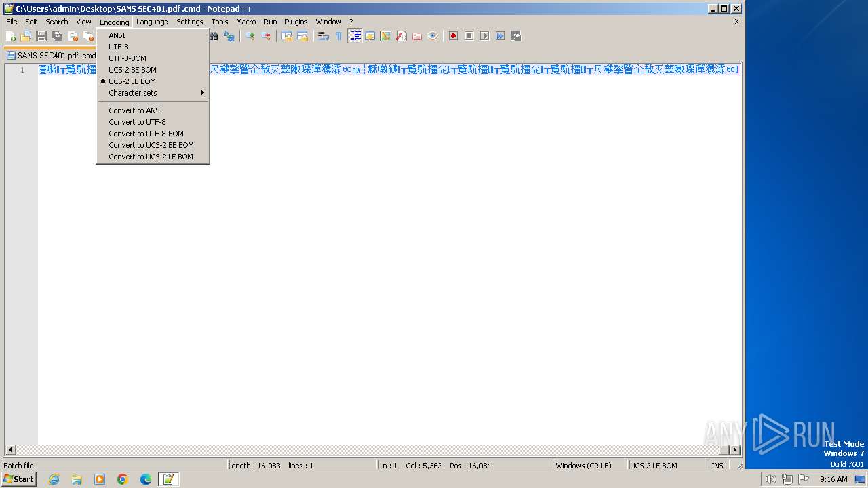868x488 pixels.
Task: Open the Document Map icon
Action: click(386, 36)
